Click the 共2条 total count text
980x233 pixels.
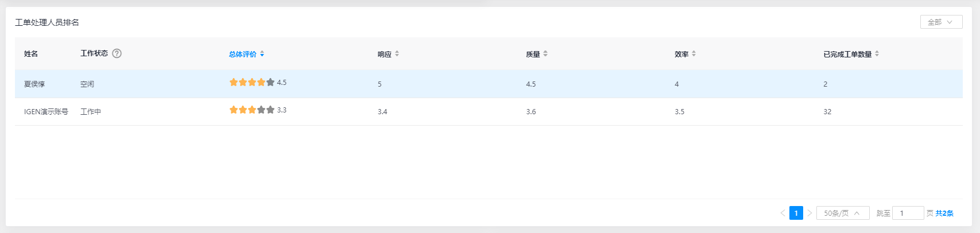pyautogui.click(x=944, y=213)
